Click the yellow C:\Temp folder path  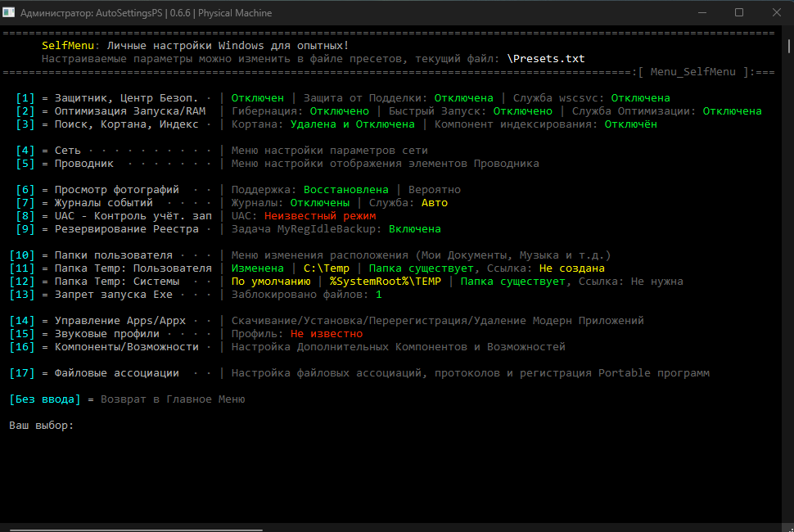(326, 268)
